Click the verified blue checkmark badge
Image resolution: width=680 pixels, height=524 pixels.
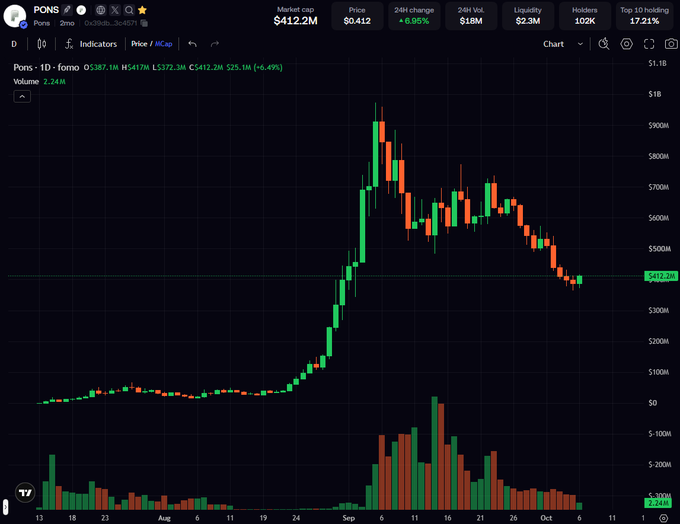coord(23,25)
